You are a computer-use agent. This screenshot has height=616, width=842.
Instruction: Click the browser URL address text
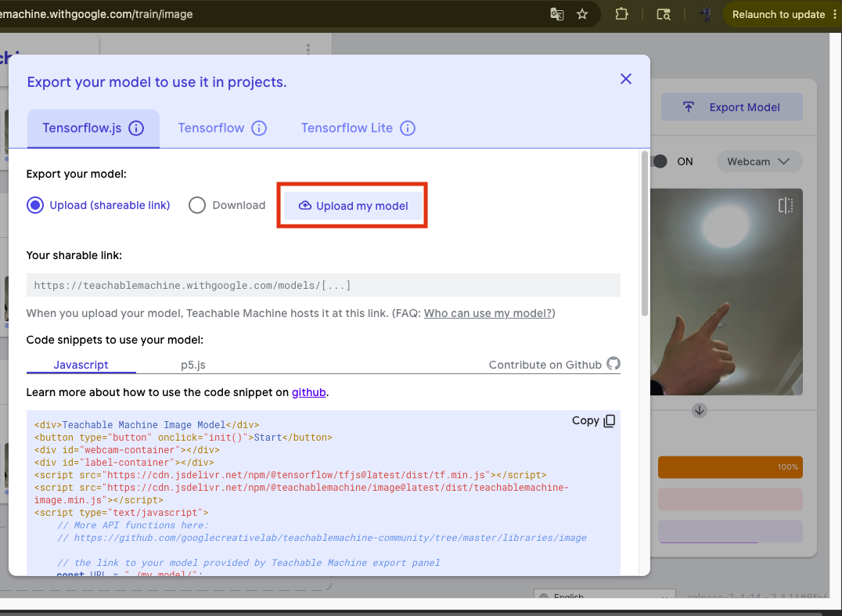(x=97, y=15)
